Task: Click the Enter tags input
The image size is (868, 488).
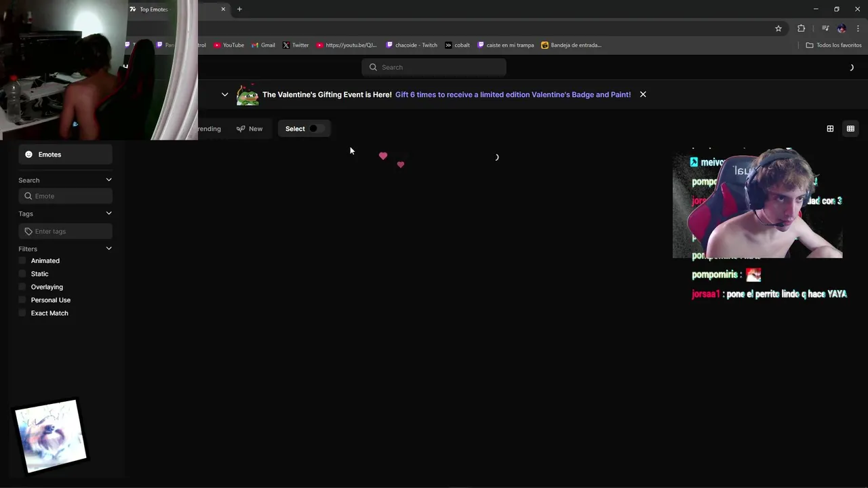Action: coord(65,231)
